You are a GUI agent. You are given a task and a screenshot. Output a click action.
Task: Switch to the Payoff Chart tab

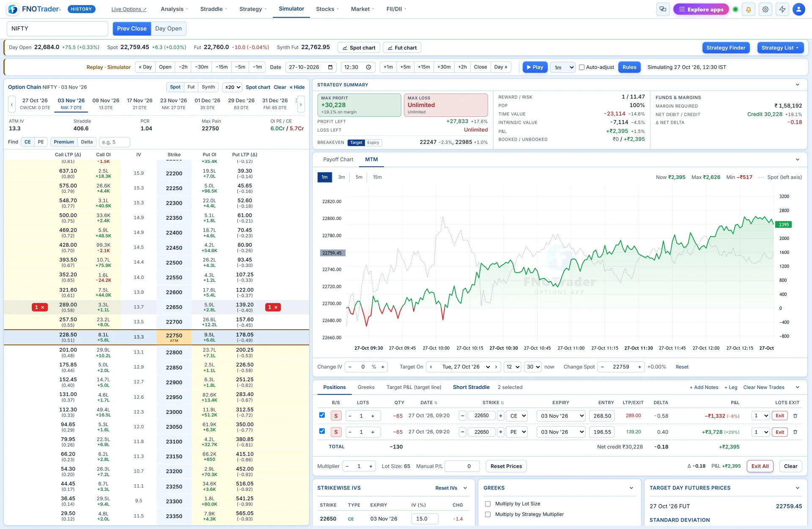tap(338, 160)
